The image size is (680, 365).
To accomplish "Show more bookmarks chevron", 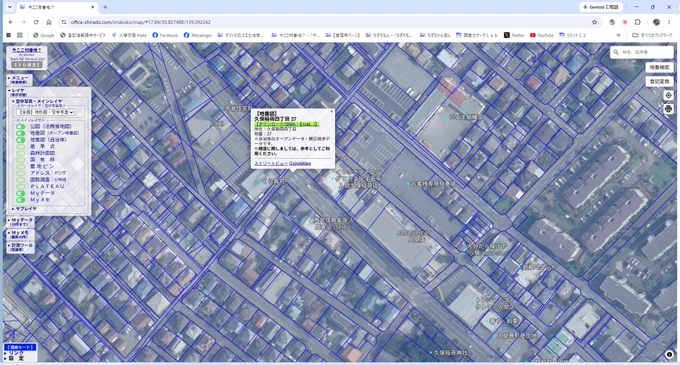I will pos(618,35).
